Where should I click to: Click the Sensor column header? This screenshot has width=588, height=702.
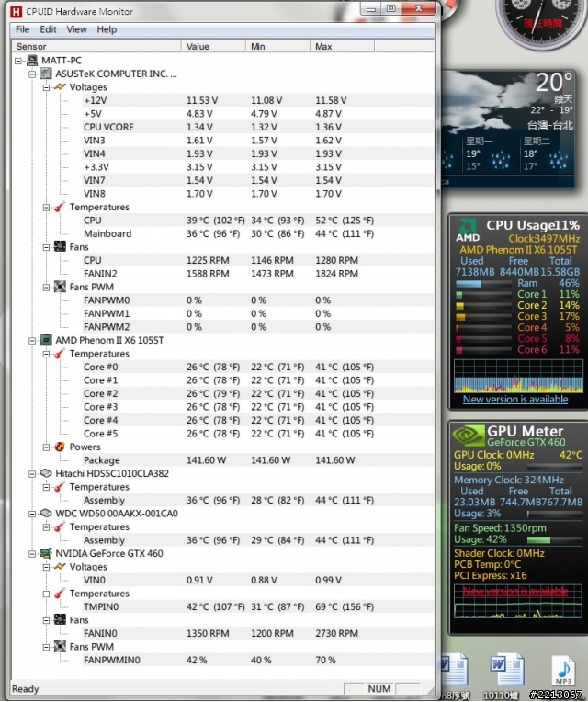tap(96, 46)
